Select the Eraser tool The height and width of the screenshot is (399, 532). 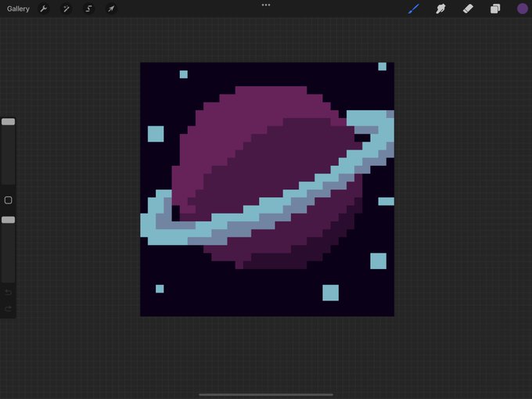pyautogui.click(x=468, y=9)
